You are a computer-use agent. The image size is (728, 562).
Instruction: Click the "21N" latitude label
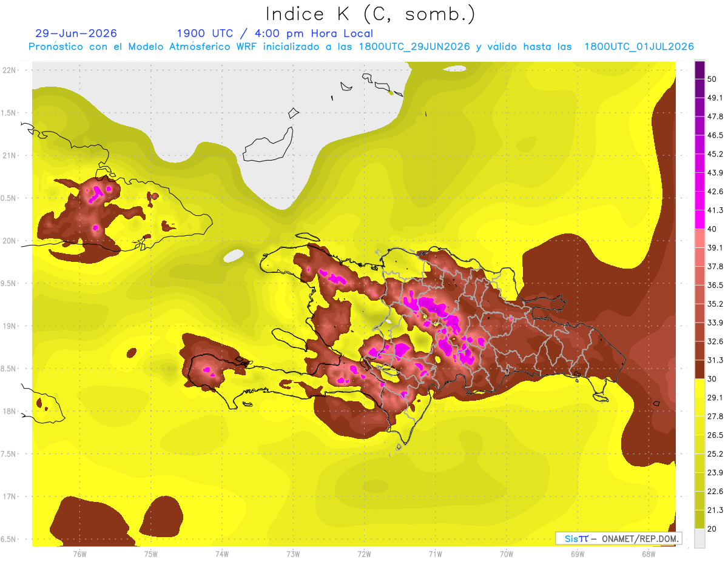coord(10,155)
